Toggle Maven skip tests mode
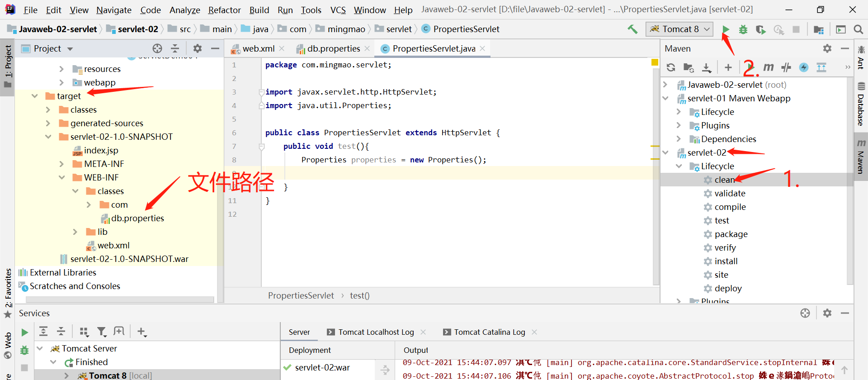Image resolution: width=868 pixels, height=380 pixels. [x=803, y=67]
